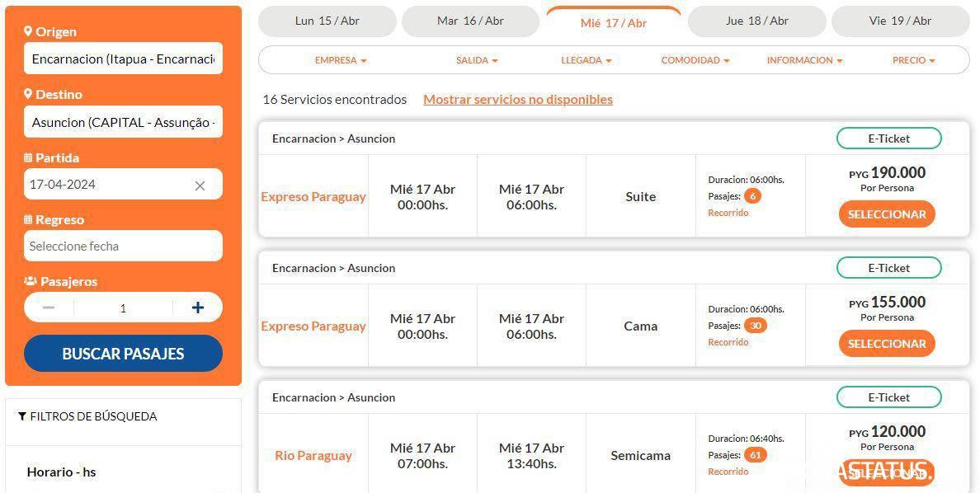Click the Partida calendar icon

(x=28, y=157)
